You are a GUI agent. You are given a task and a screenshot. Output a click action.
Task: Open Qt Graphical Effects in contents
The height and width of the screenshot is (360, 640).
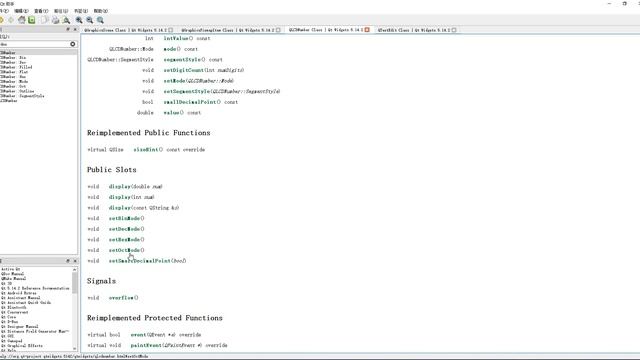[22, 346]
